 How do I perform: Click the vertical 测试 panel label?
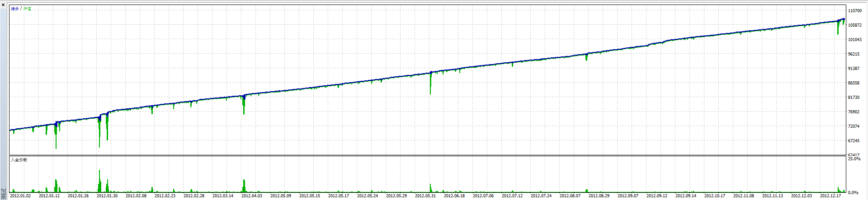coord(4,195)
